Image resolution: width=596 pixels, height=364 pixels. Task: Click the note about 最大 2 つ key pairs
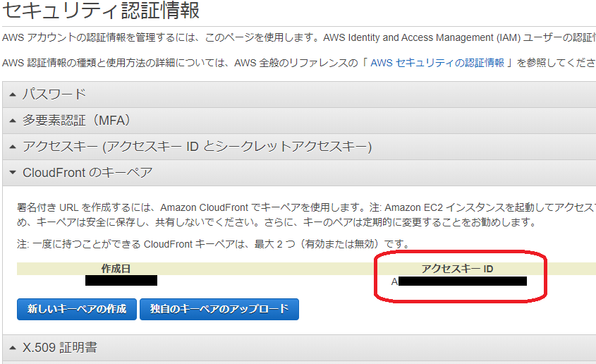(x=213, y=244)
